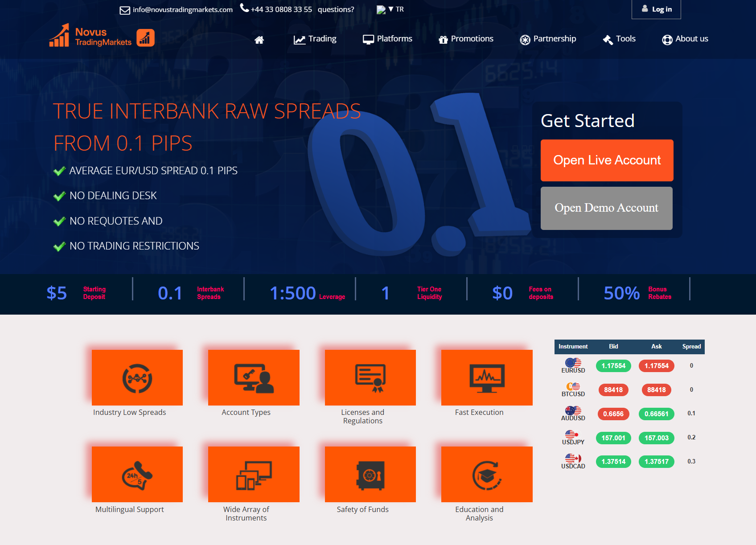This screenshot has height=545, width=756.
Task: Click the 24/5 Multilingual Support phone icon
Action: point(137,474)
